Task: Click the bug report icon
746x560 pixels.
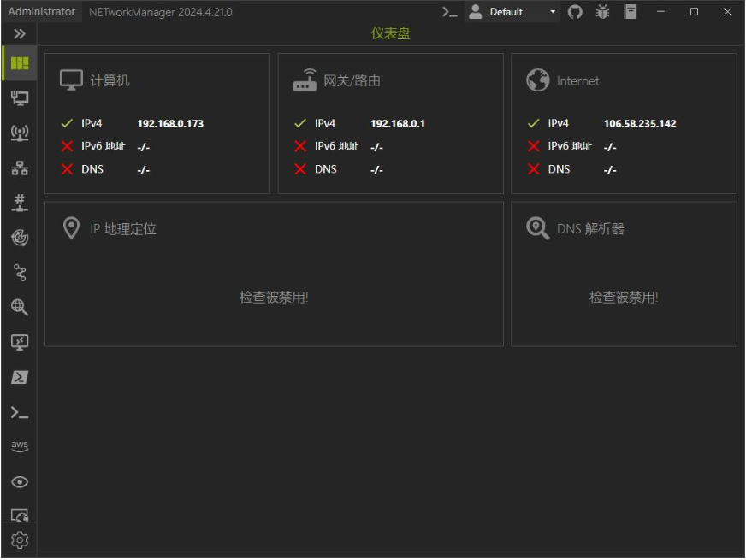Action: tap(602, 12)
